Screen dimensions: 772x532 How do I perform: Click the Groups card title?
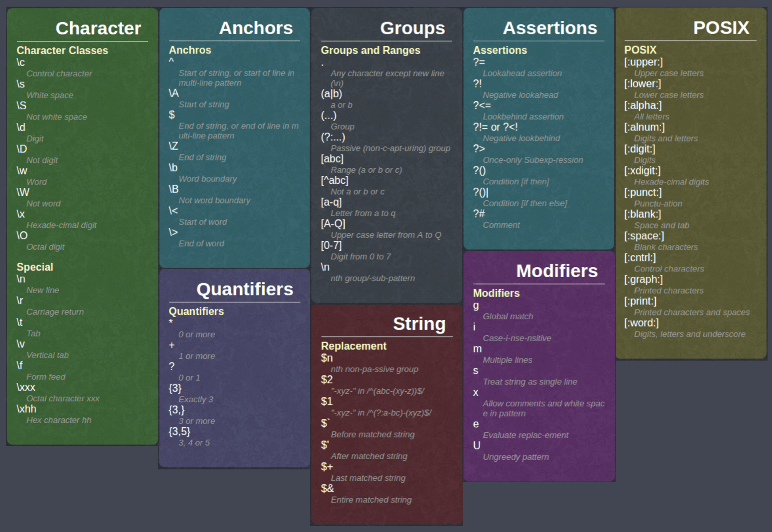[412, 28]
